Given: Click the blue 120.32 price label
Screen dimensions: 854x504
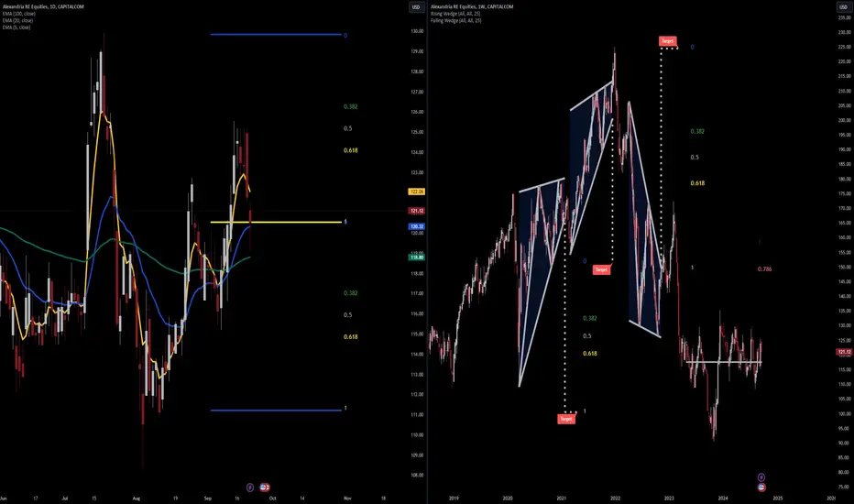Looking at the screenshot, I should pos(417,226).
